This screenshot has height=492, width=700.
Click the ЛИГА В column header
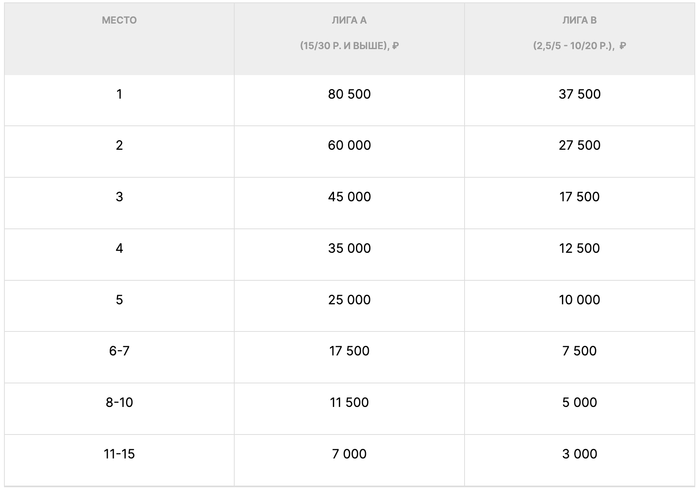point(580,20)
